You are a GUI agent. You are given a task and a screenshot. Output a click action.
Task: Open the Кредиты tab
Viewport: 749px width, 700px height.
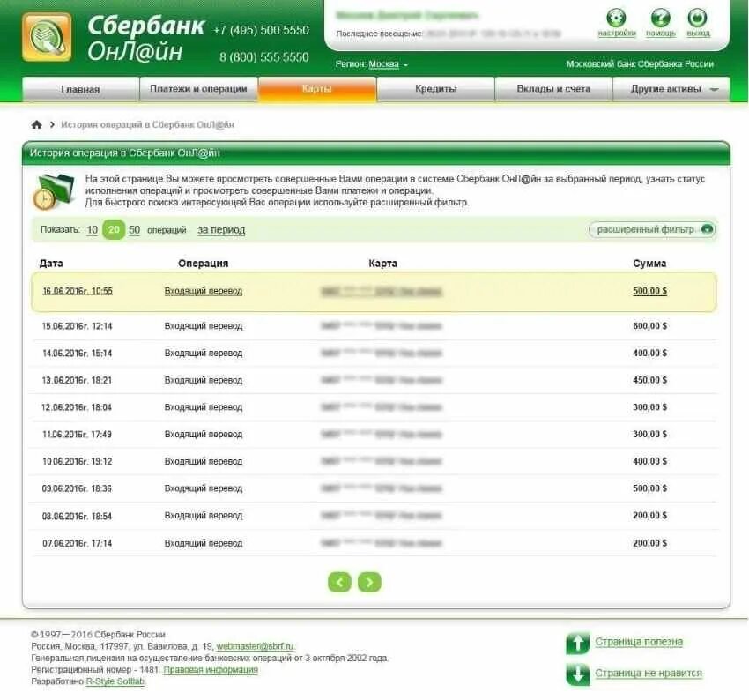[x=435, y=89]
